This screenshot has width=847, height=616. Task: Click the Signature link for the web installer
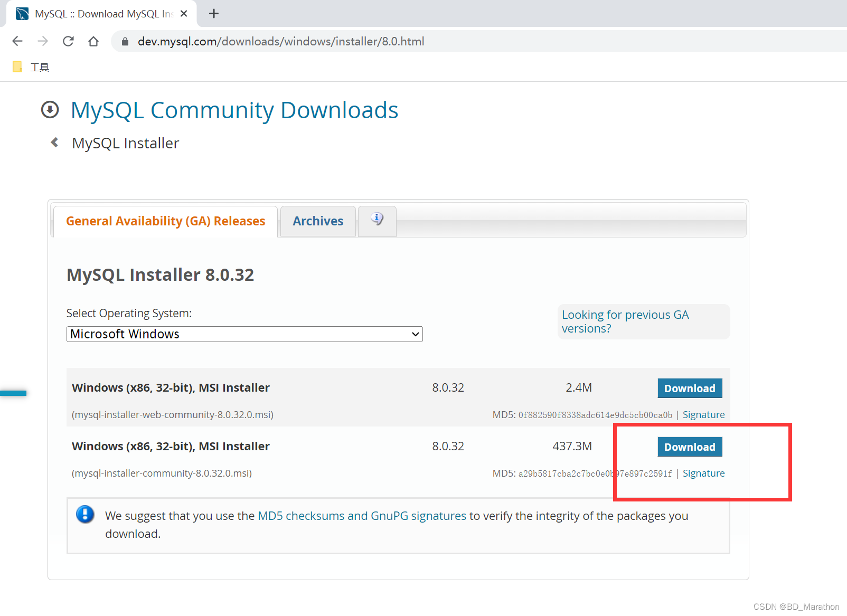point(703,414)
